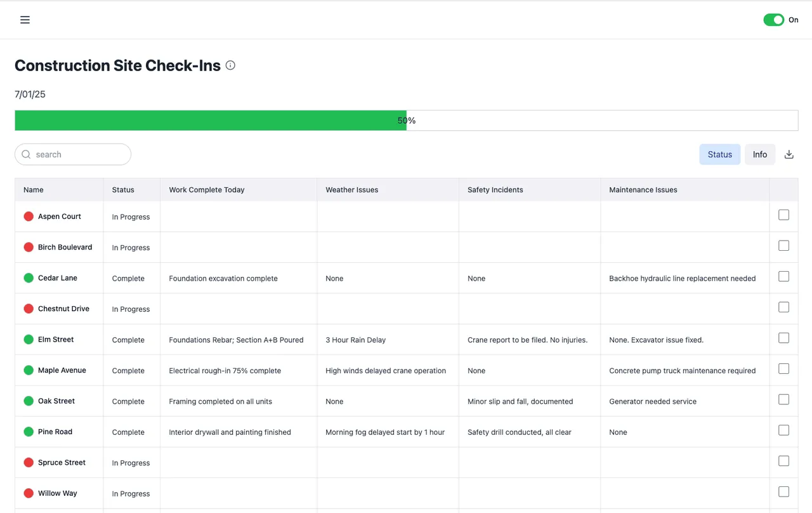Click the red status dot for Birch Boulevard
This screenshot has height=513, width=812.
(29, 247)
